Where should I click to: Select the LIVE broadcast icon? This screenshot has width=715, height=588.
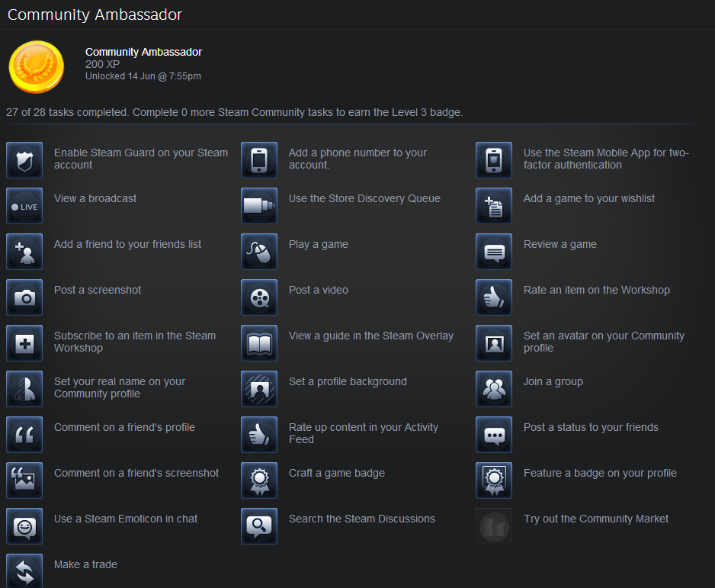coord(24,206)
